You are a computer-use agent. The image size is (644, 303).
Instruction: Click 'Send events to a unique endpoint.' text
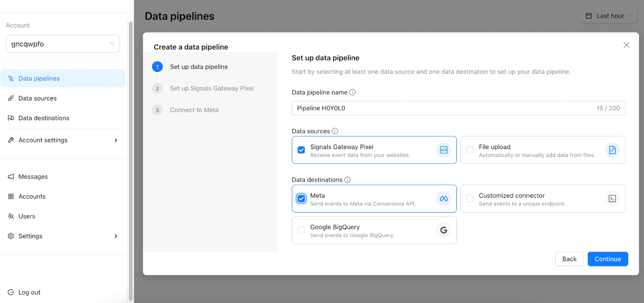522,204
